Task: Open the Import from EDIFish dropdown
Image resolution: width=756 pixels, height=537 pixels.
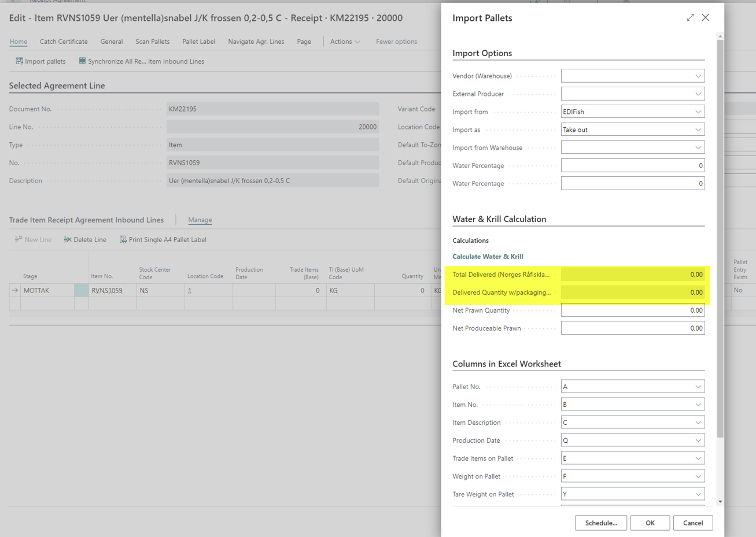Action: click(698, 112)
